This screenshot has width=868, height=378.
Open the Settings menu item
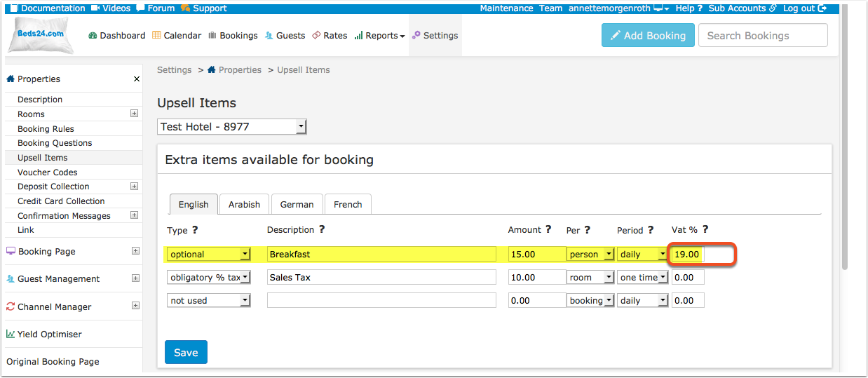coord(435,36)
